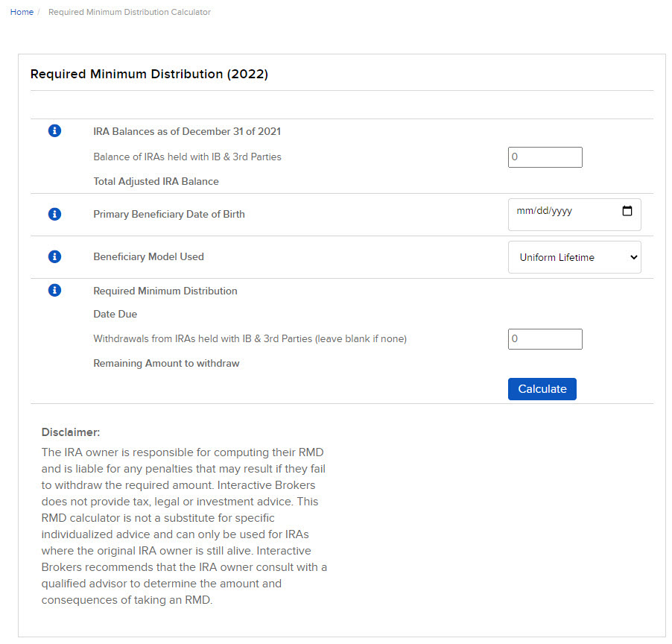This screenshot has height=644, width=672.
Task: Click the info icon by Required Minimum Distribution
Action: [x=54, y=290]
